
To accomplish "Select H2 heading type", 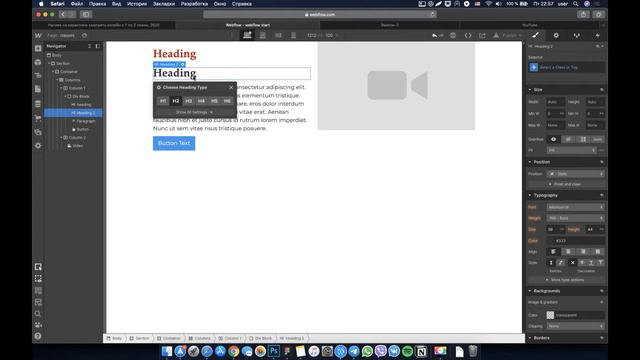I will click(176, 101).
